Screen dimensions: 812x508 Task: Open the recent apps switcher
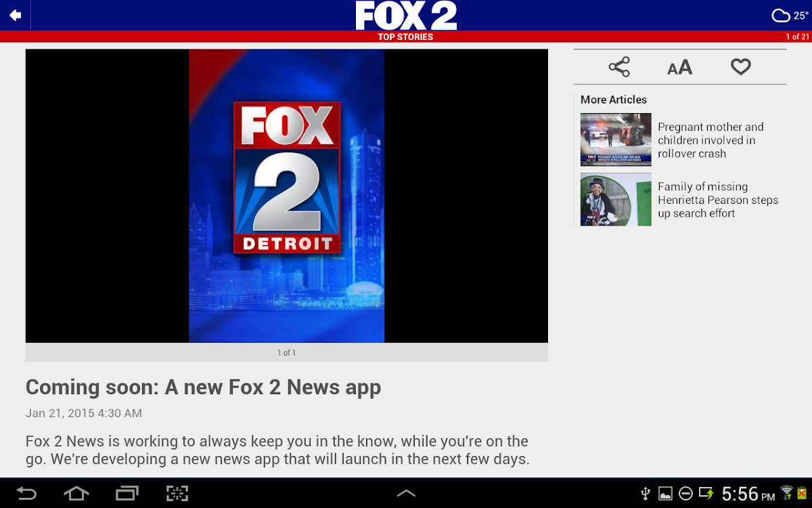(x=127, y=493)
